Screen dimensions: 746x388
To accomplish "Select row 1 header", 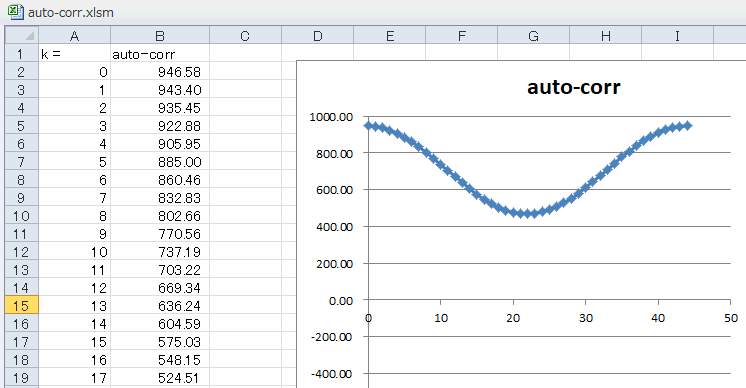I will [21, 54].
